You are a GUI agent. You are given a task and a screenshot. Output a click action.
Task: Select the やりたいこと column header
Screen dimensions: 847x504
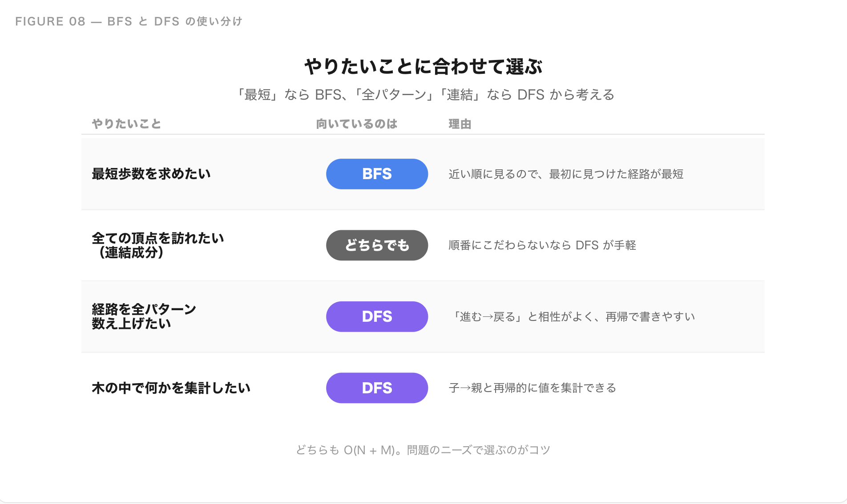(126, 124)
